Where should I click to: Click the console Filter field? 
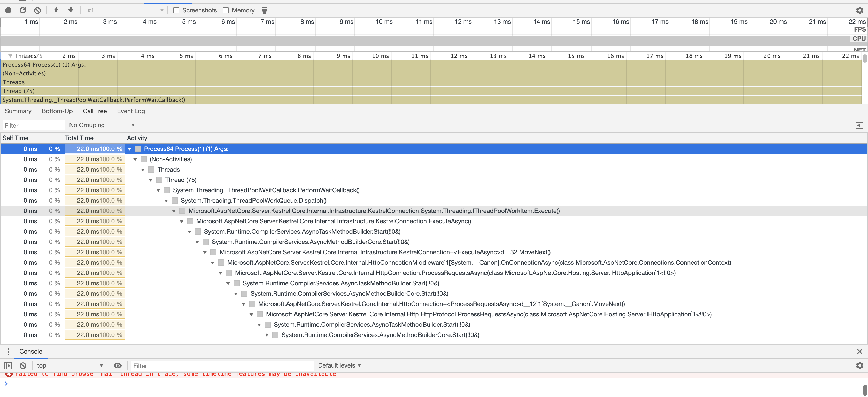[222, 366]
